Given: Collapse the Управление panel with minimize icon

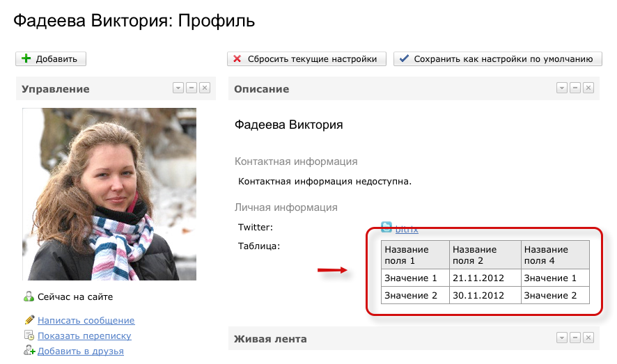Looking at the screenshot, I should pos(192,88).
